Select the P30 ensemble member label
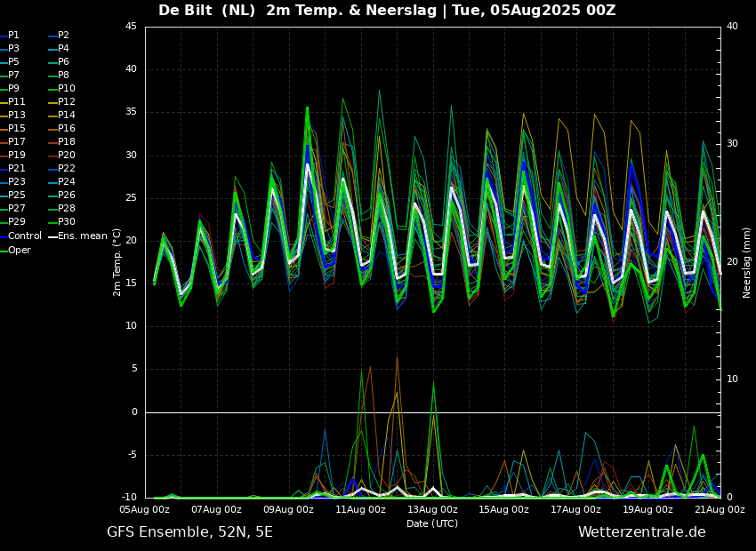Image resolution: width=756 pixels, height=551 pixels. coord(66,222)
